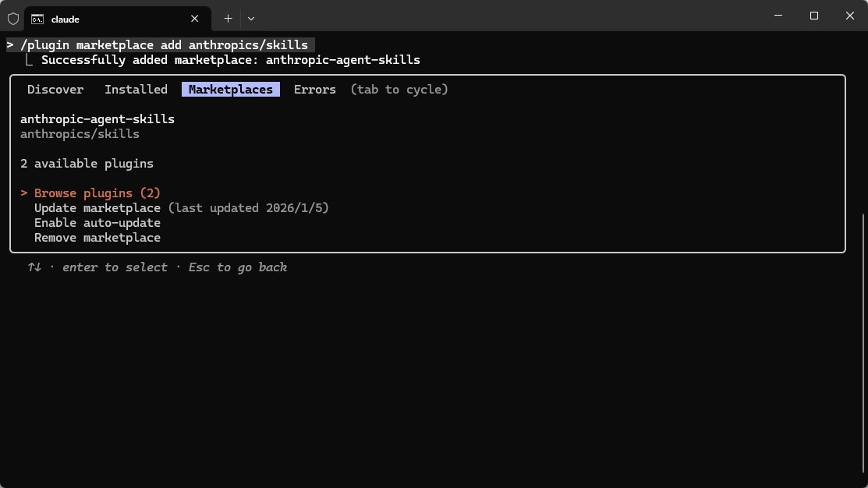Minimize the terminal window
The height and width of the screenshot is (488, 868).
coord(778,16)
